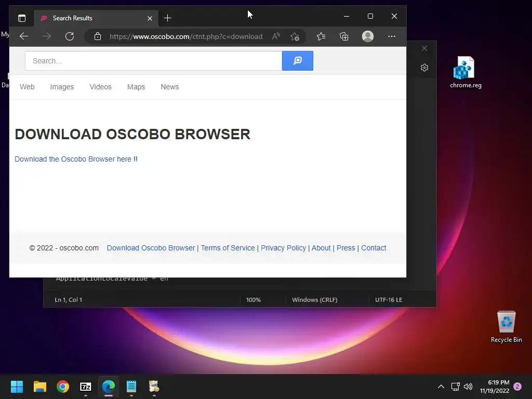Launch Google Chrome from taskbar
The width and height of the screenshot is (532, 399).
tap(63, 387)
